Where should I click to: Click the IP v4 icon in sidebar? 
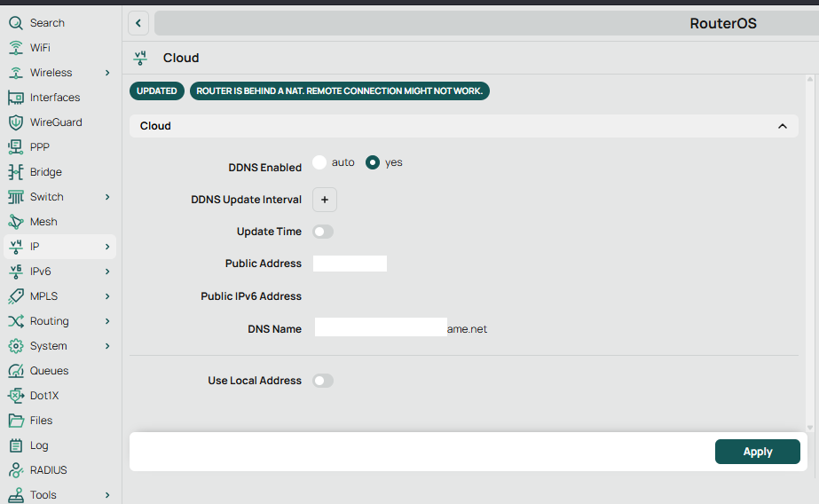point(16,247)
